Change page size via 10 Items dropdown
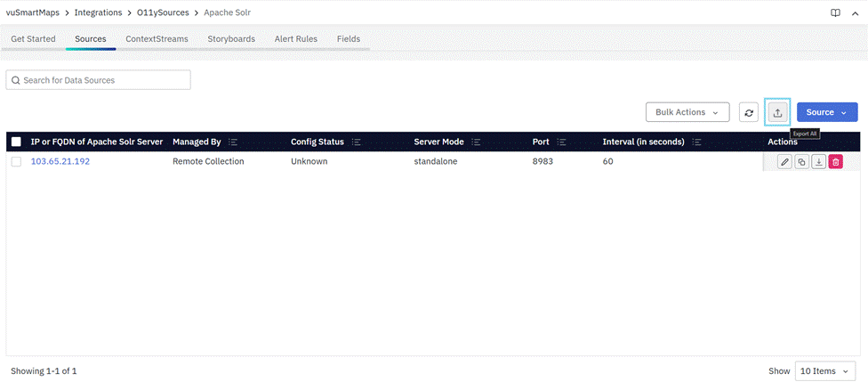Viewport: 868px width, 390px height. pyautogui.click(x=826, y=371)
